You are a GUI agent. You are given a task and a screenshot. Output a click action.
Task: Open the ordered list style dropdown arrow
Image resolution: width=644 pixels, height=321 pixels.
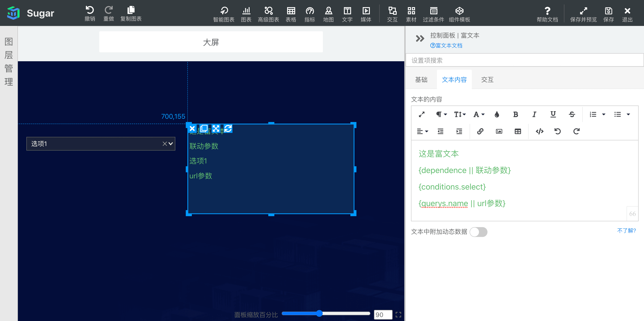tap(604, 114)
